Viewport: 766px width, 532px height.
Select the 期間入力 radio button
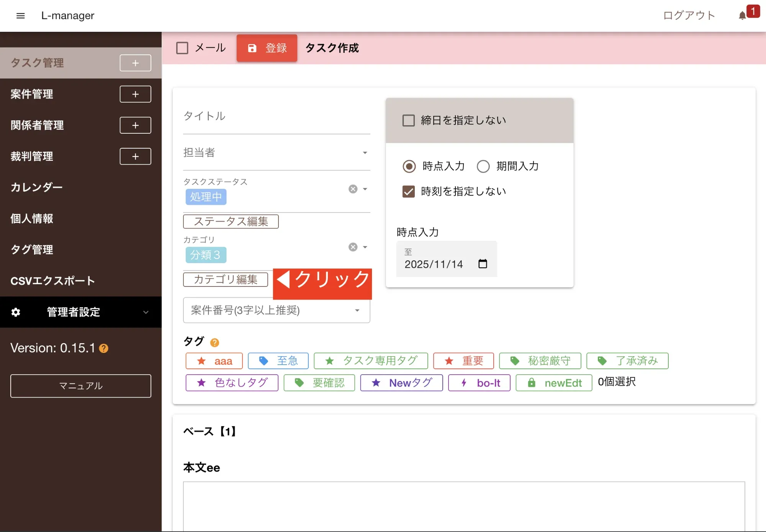[483, 166]
